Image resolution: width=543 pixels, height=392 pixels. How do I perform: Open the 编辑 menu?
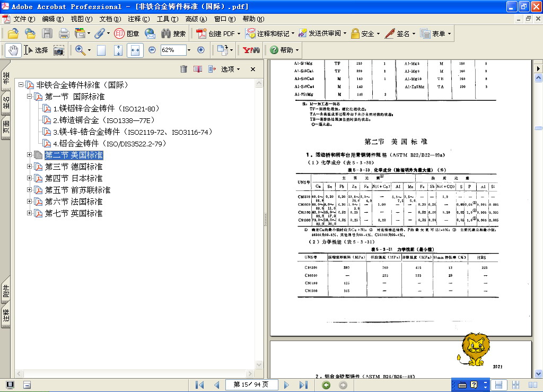click(52, 19)
